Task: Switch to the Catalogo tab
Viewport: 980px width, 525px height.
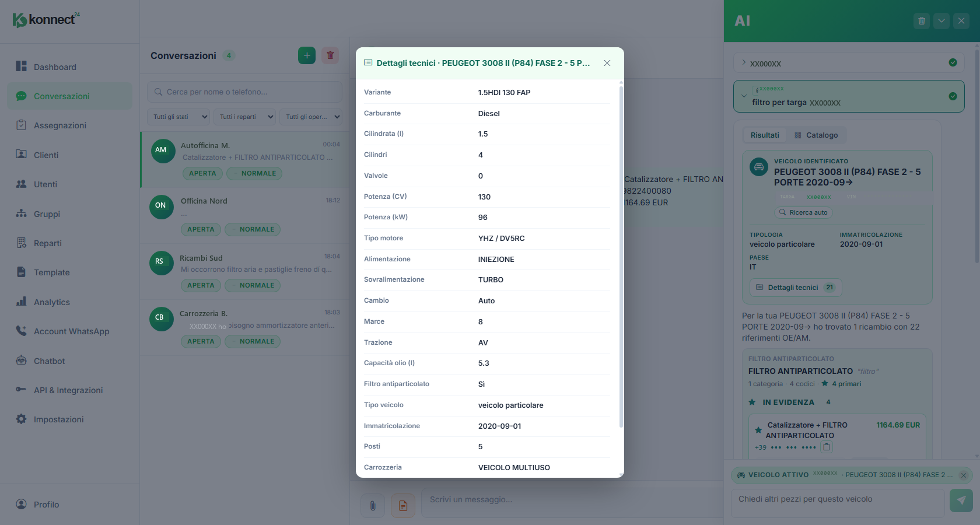Action: coord(816,135)
